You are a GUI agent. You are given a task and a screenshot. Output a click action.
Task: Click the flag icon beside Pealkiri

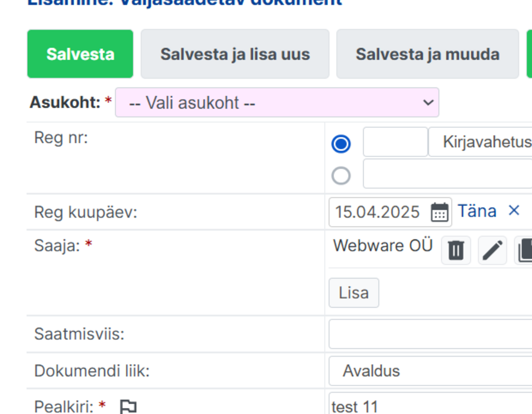click(128, 406)
